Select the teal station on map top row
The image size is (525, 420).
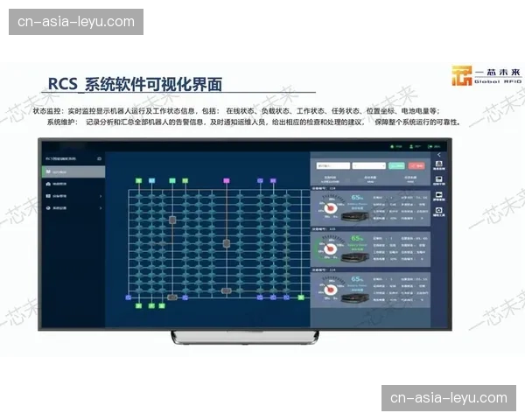172,180
